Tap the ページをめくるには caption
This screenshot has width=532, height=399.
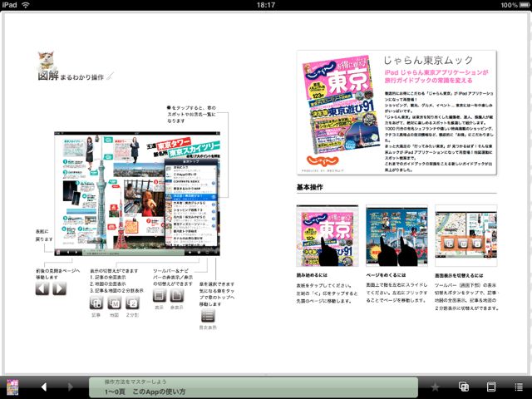pos(386,275)
